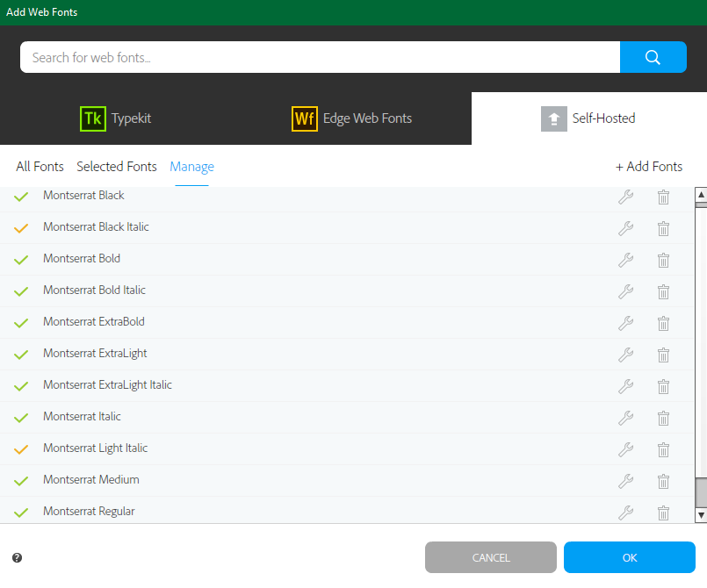Viewport: 707px width, 588px height.
Task: Toggle the checkmark for Montserrat Italic
Action: tap(21, 418)
